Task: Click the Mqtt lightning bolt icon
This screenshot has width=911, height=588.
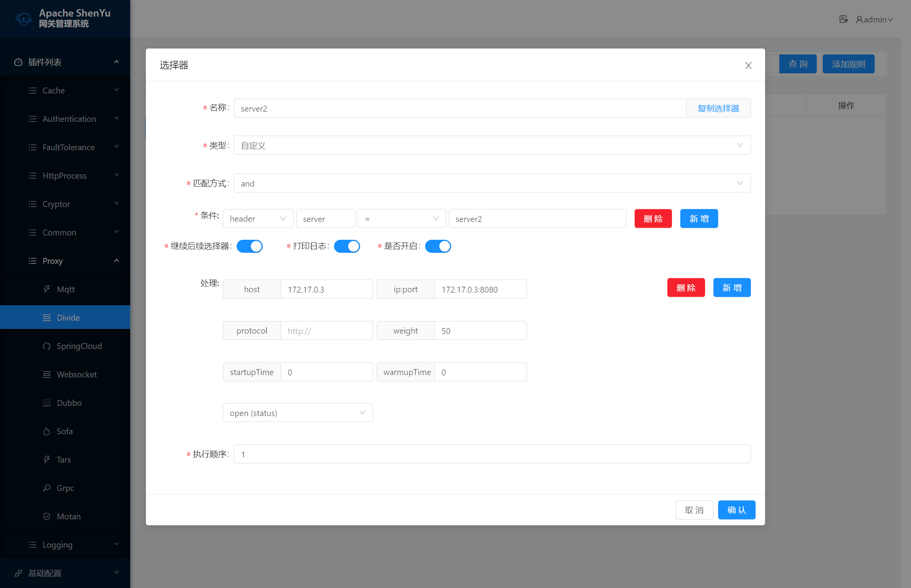Action: pyautogui.click(x=47, y=289)
